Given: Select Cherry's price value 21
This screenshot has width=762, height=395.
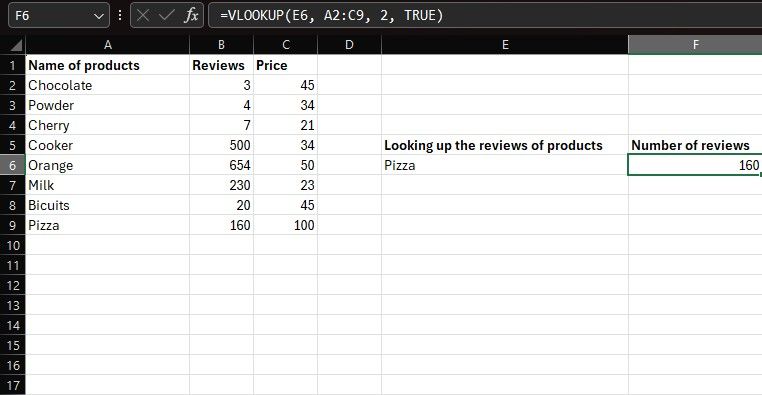Looking at the screenshot, I should 286,125.
